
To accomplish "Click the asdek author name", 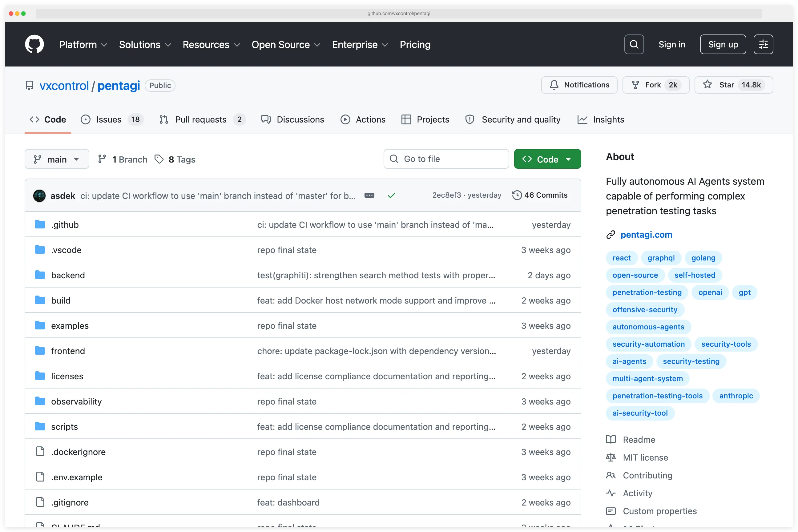I will [63, 196].
